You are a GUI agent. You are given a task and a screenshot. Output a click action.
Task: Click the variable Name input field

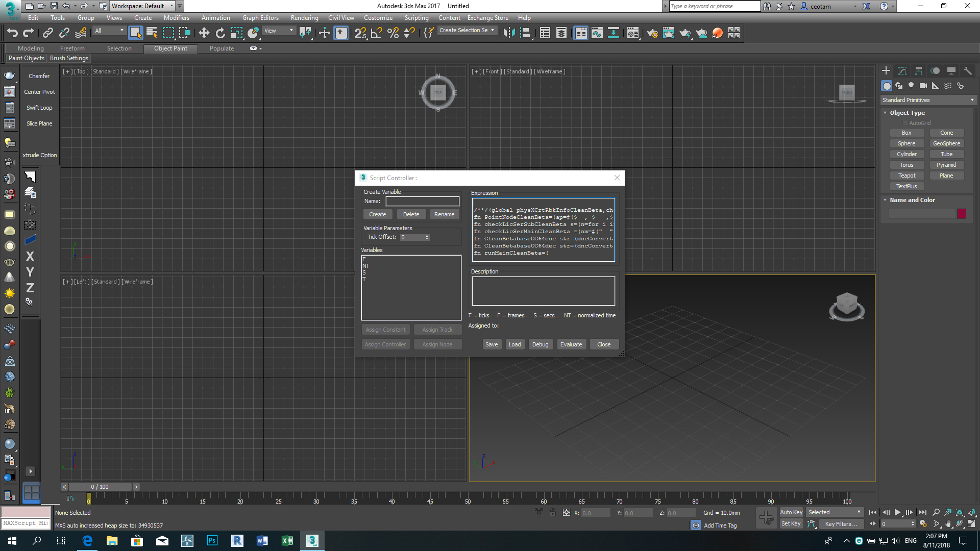422,202
